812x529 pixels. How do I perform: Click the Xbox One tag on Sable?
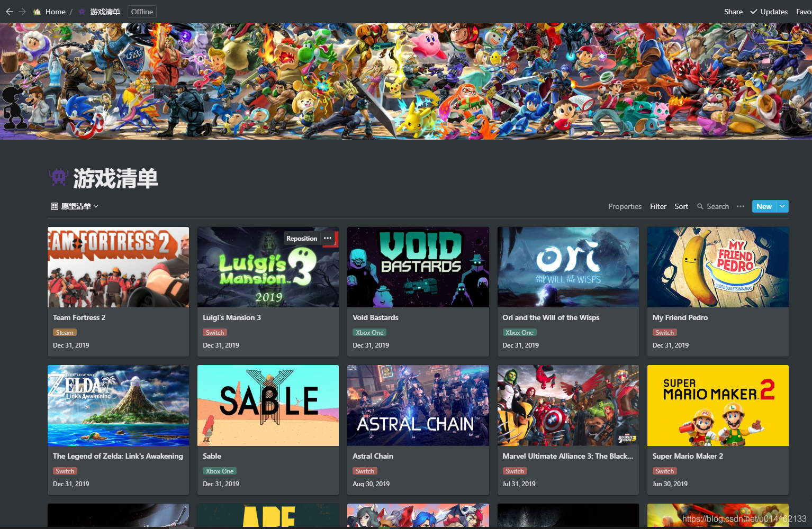(220, 471)
